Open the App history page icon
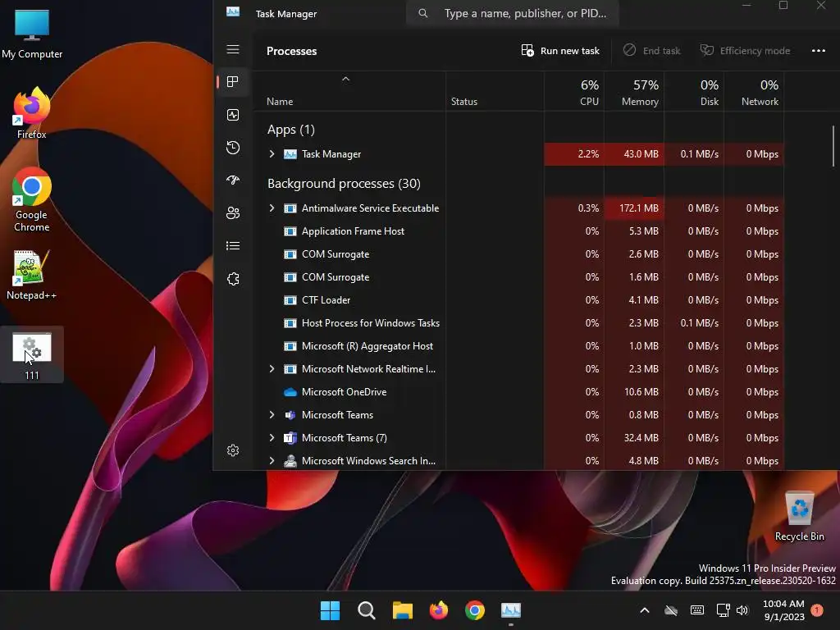 (232, 148)
